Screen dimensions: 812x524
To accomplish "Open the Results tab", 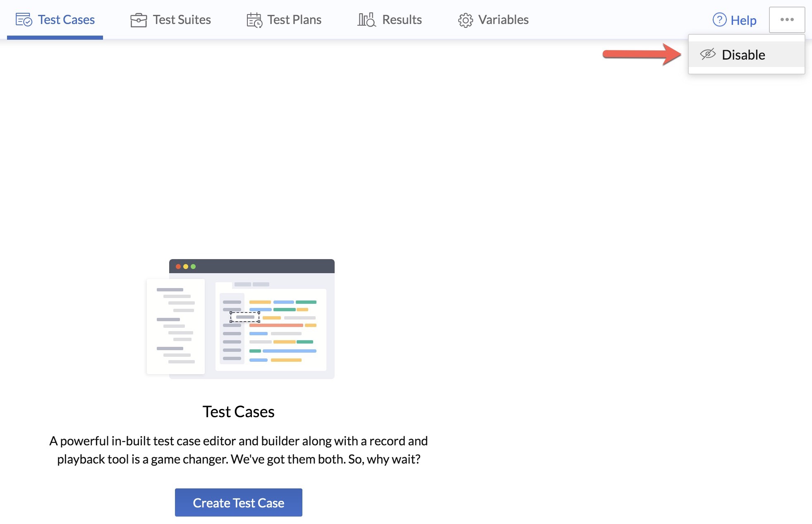I will [x=402, y=20].
